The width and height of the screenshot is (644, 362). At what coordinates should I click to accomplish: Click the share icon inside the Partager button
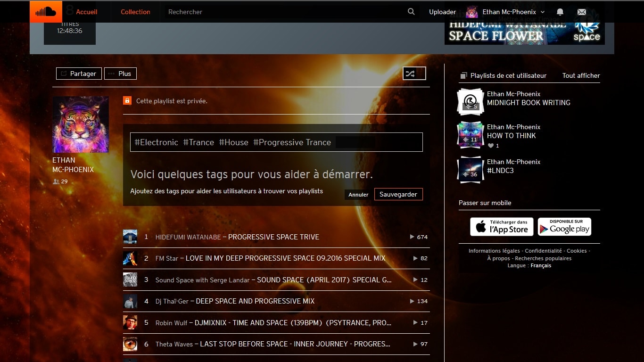(64, 74)
